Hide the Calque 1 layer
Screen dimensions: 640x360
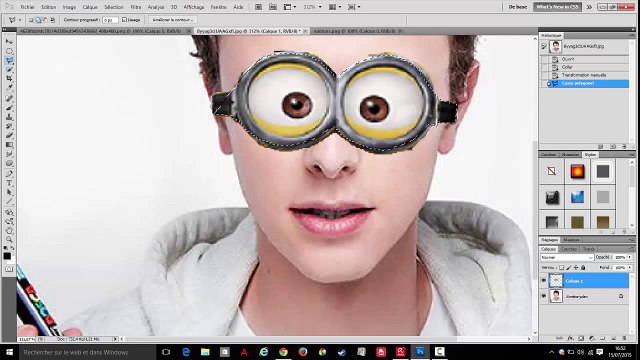[544, 281]
